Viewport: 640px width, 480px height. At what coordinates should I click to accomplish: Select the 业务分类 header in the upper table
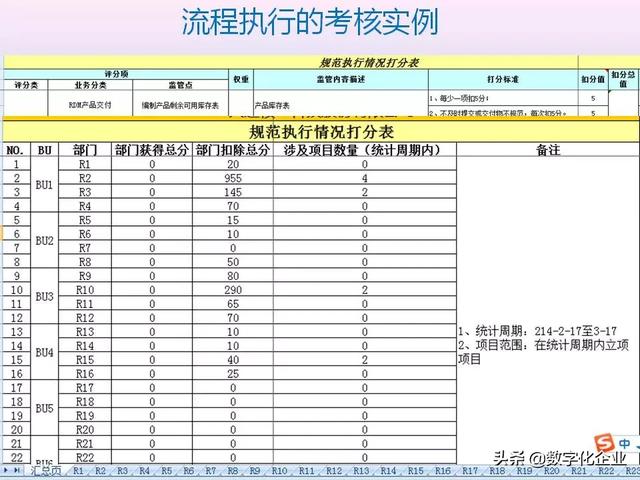tap(90, 85)
